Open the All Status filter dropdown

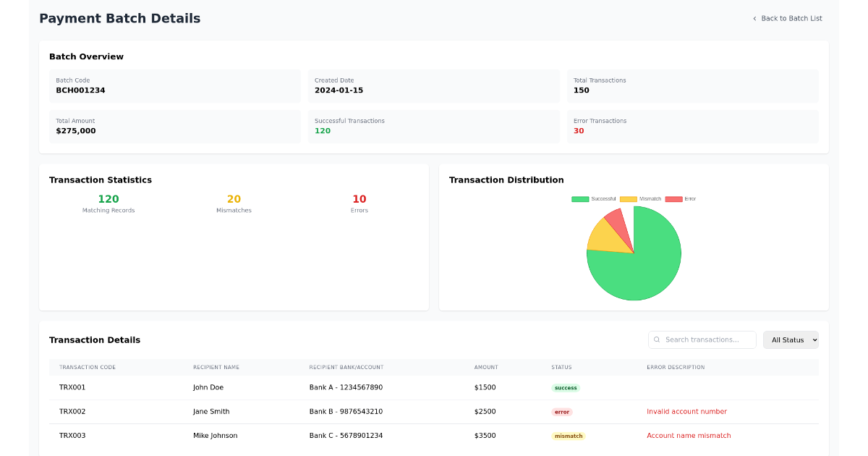(x=791, y=339)
